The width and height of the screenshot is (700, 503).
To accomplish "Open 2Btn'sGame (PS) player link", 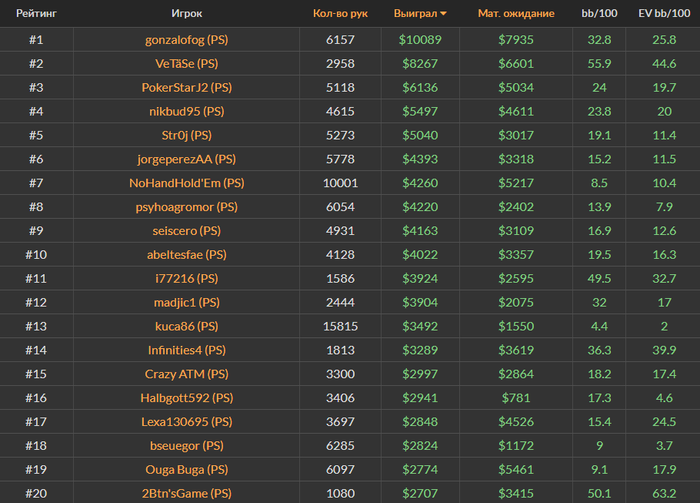I will pos(187,494).
